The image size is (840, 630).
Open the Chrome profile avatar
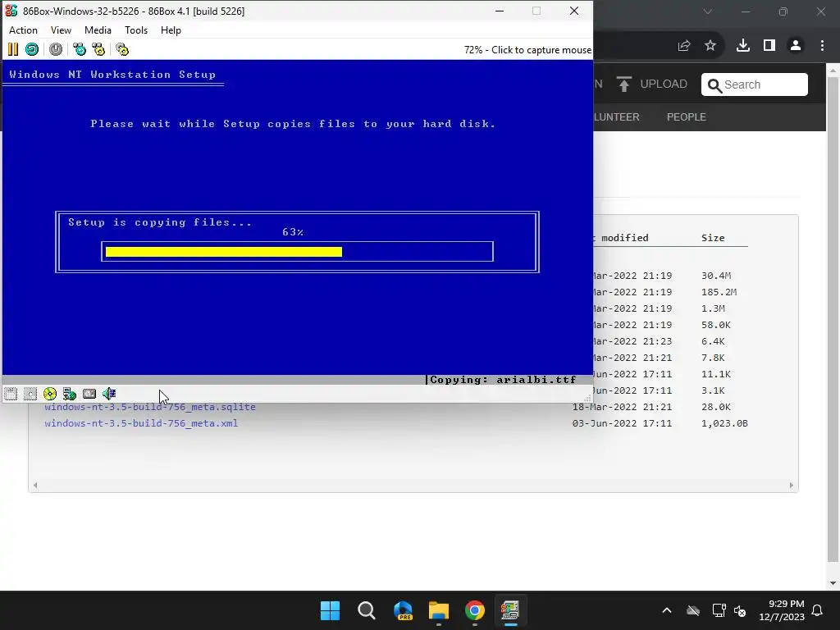click(796, 46)
